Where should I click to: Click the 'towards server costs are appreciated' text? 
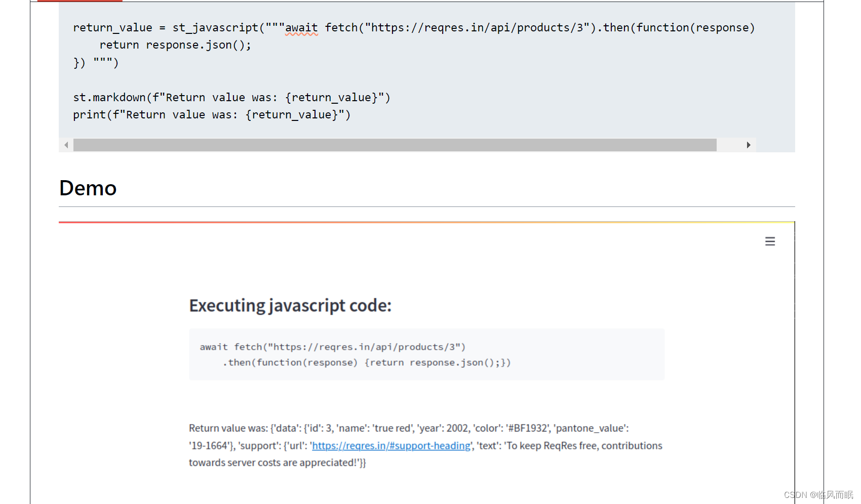tap(277, 463)
